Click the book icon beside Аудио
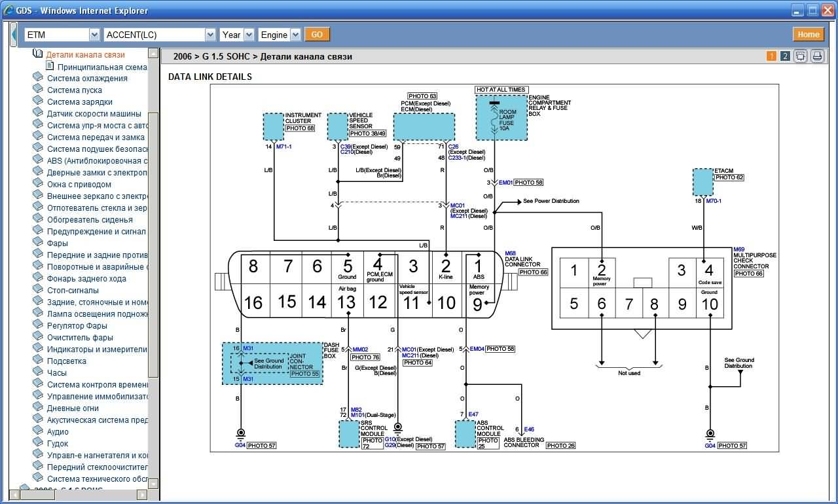This screenshot has height=504, width=838. click(38, 431)
